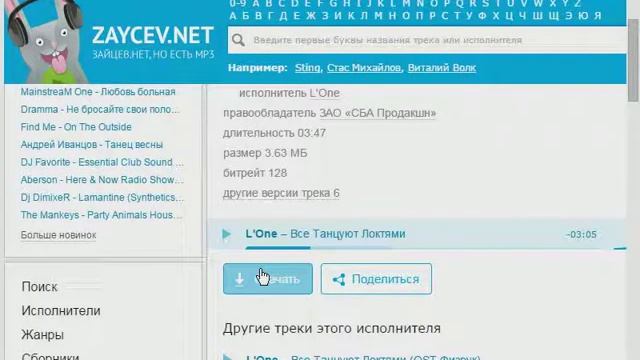Image resolution: width=640 pixels, height=360 pixels.
Task: Click the Скачать download button
Action: pyautogui.click(x=268, y=279)
